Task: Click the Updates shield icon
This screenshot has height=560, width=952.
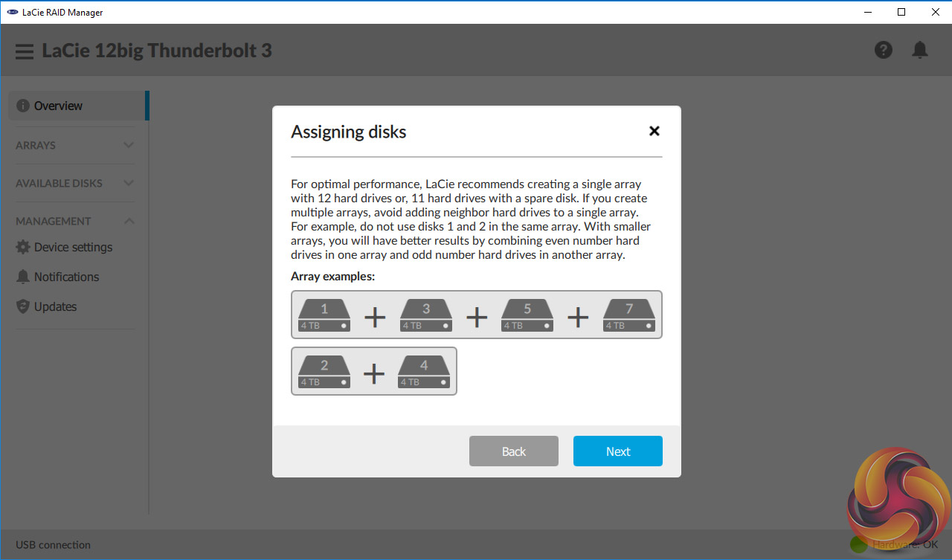Action: pyautogui.click(x=23, y=306)
